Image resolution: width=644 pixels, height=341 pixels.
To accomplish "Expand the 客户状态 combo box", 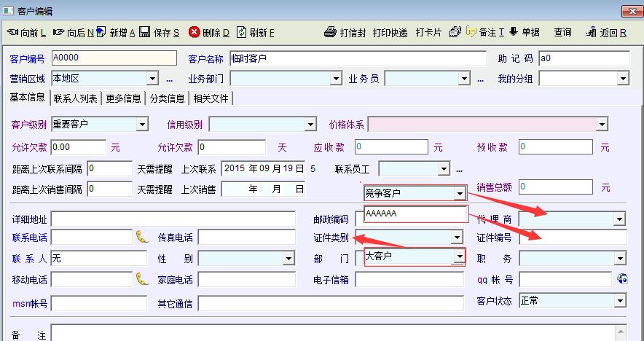I will [619, 300].
